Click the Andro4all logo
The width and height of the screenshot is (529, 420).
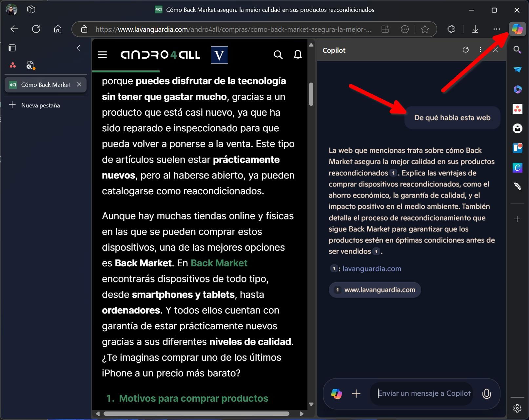(160, 55)
